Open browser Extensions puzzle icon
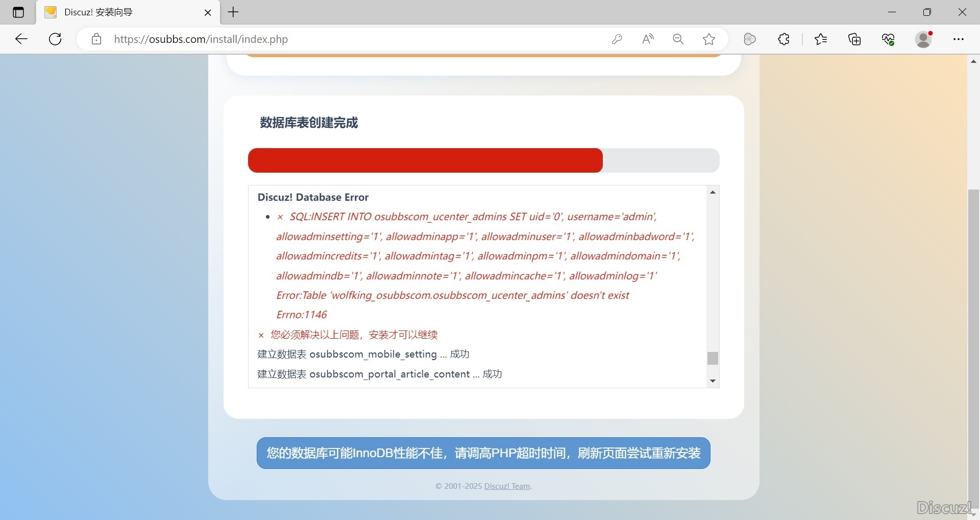Screen dimensions: 980x520 click(784, 39)
